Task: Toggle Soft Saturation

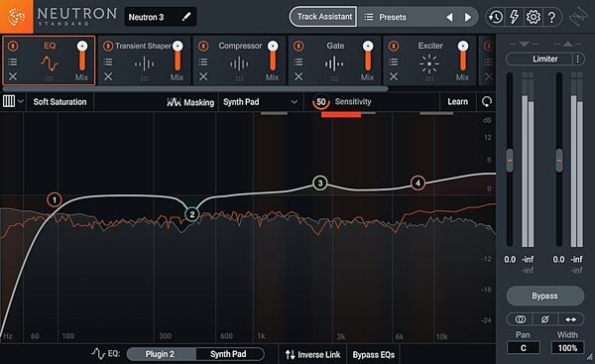Action: coord(59,102)
